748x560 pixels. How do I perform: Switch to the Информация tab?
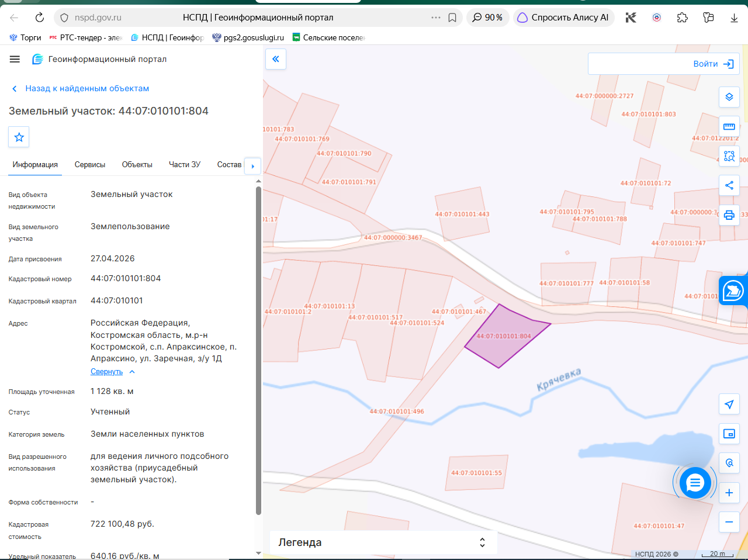(35, 165)
